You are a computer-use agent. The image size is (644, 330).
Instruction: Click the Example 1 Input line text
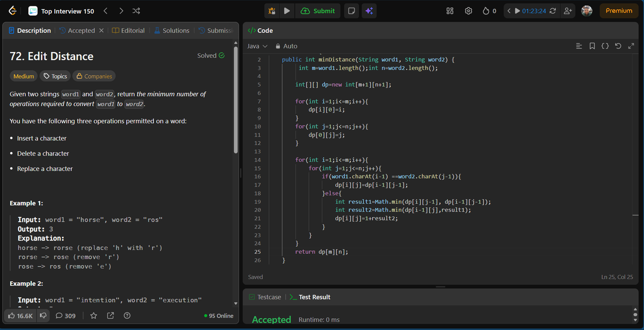90,219
